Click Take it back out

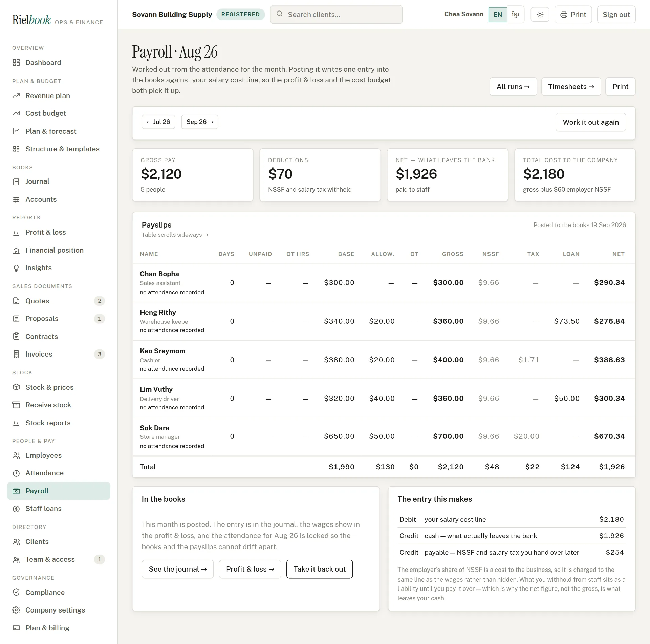[x=320, y=569]
